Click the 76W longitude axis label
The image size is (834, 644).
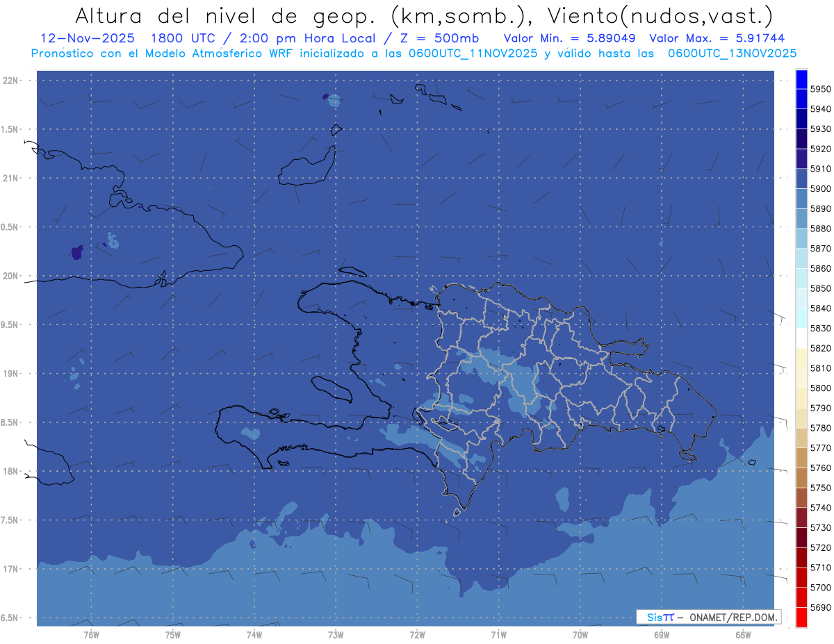91,634
